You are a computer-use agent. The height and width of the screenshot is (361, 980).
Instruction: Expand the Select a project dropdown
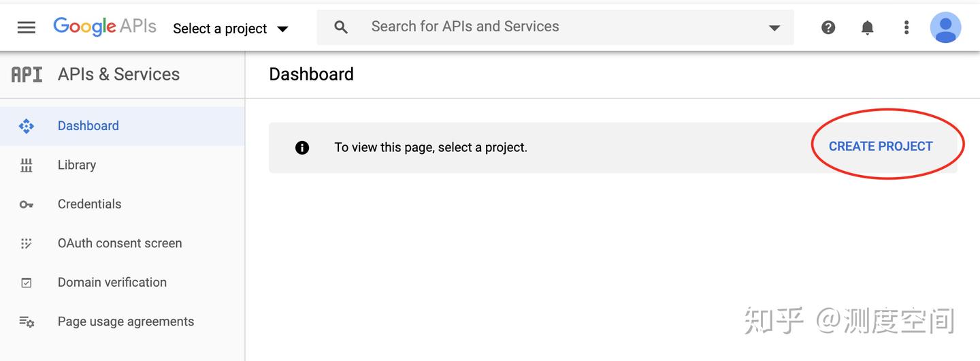coord(230,29)
